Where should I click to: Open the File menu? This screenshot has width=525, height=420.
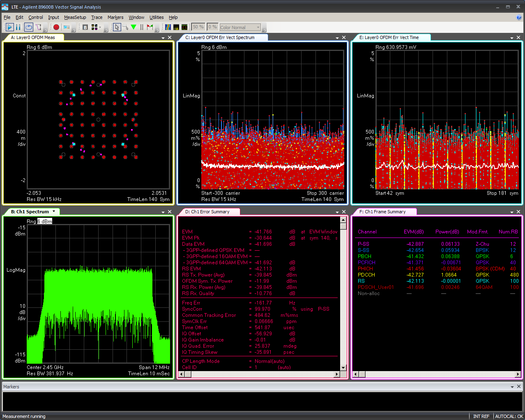click(7, 17)
